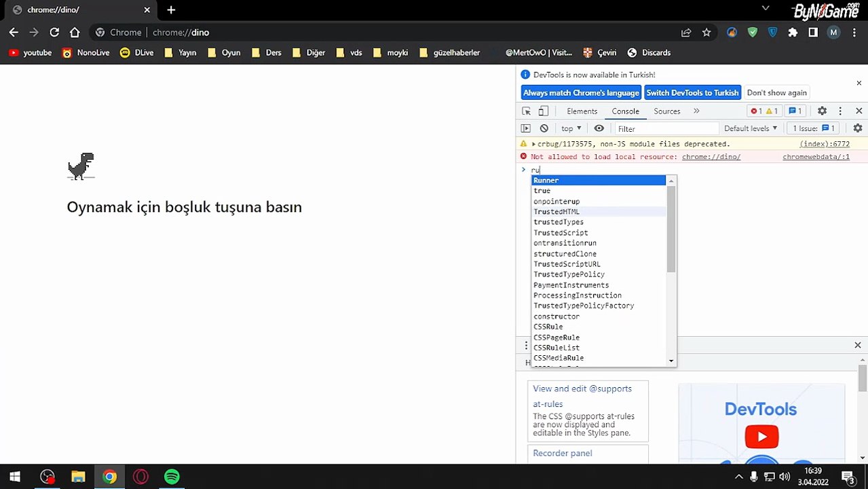Share this page icon in address bar
This screenshot has width=868, height=489.
[686, 32]
